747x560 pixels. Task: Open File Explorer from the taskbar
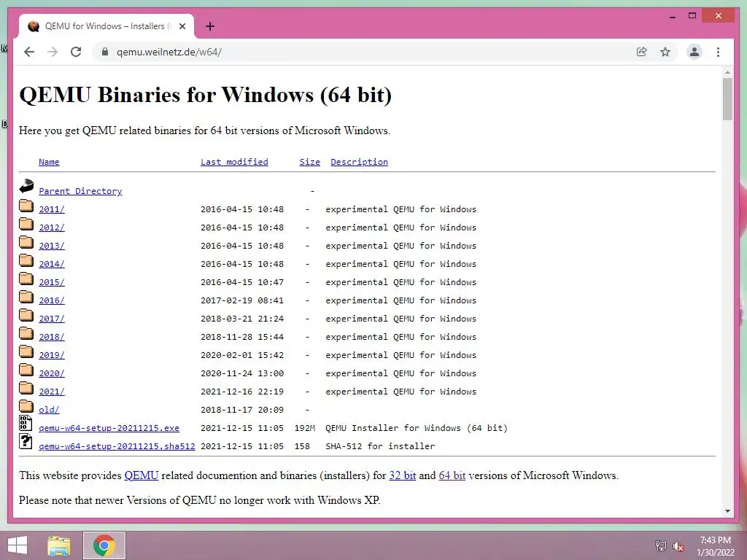[x=59, y=545]
